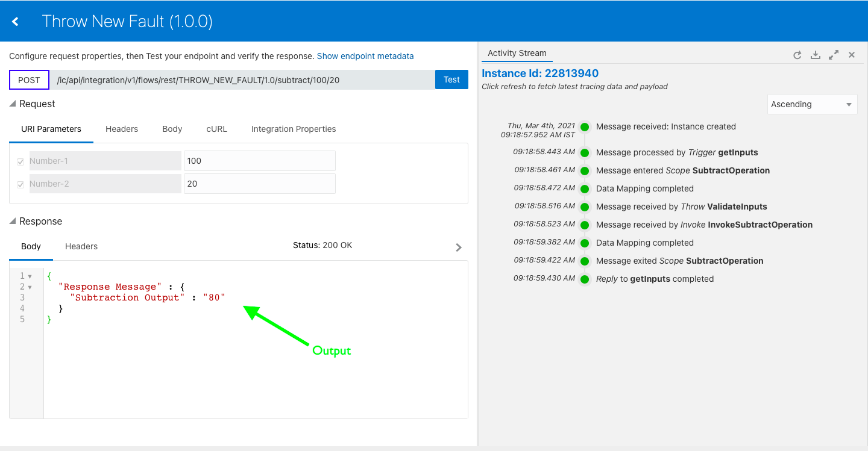Switch to the cURL tab
The image size is (868, 451).
[x=217, y=129]
